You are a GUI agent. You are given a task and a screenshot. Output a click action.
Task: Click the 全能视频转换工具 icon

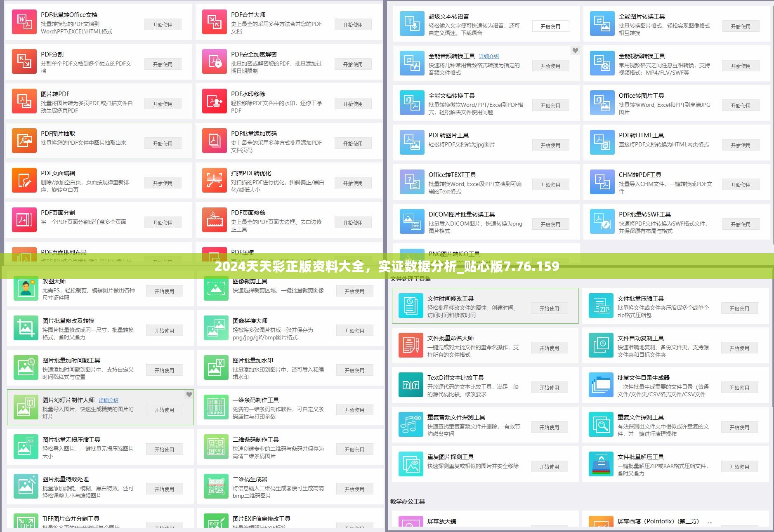[x=602, y=63]
